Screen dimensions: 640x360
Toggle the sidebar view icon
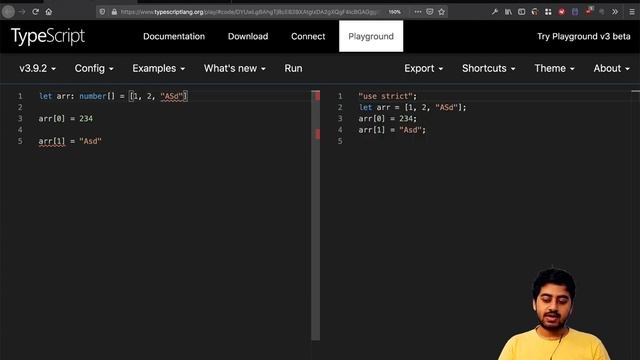coord(522,12)
